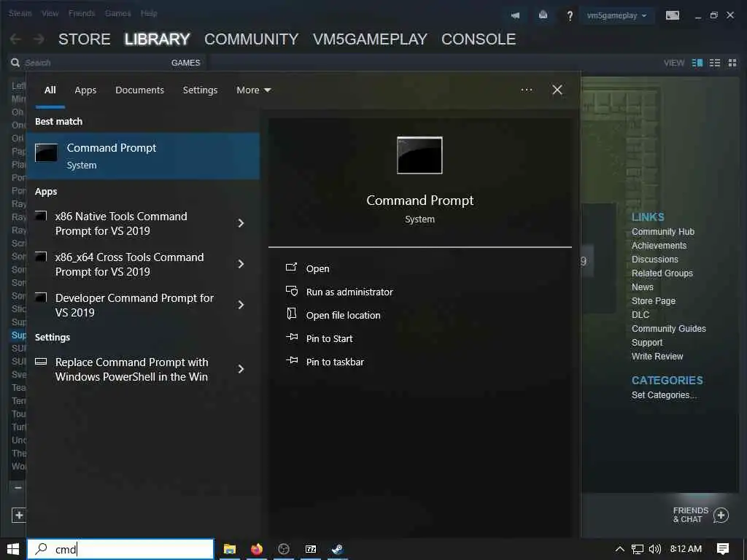Viewport: 747px width, 560px height.
Task: Expand x86_x64 Cross Tools result arrow
Action: [x=241, y=264]
